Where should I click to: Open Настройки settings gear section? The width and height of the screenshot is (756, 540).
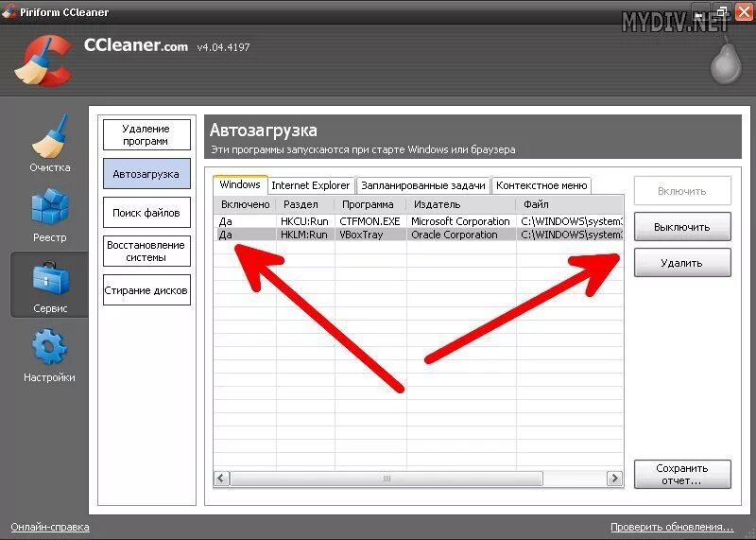pyautogui.click(x=50, y=356)
